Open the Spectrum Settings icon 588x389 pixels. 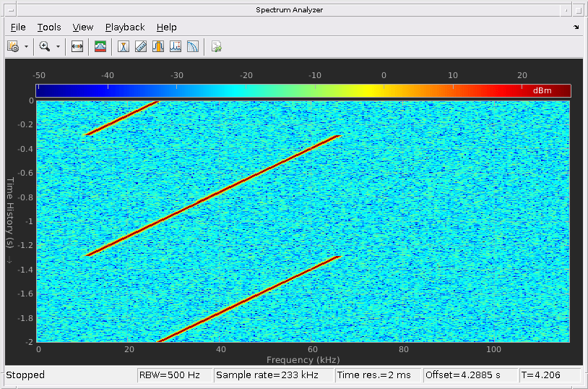pyautogui.click(x=13, y=46)
